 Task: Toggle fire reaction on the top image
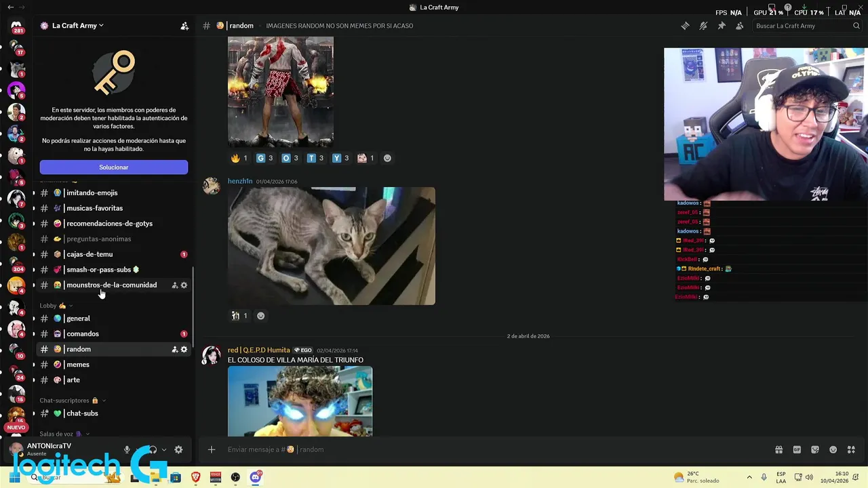coord(240,158)
